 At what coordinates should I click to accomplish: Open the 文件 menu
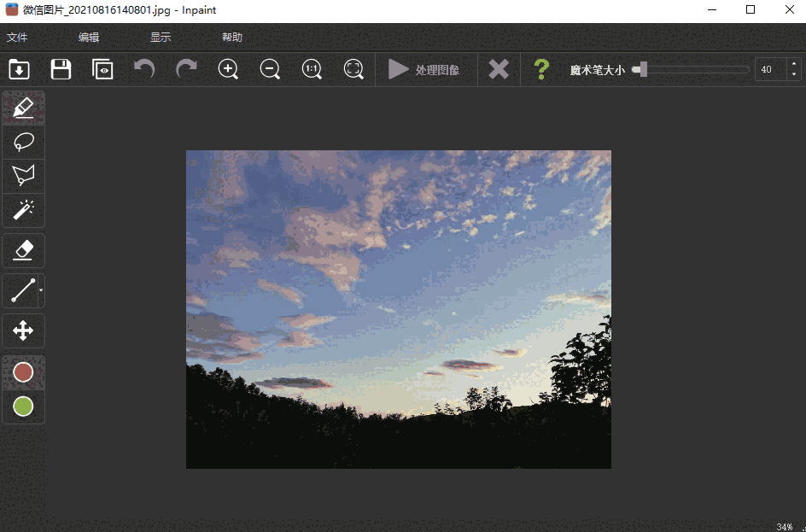(16, 38)
